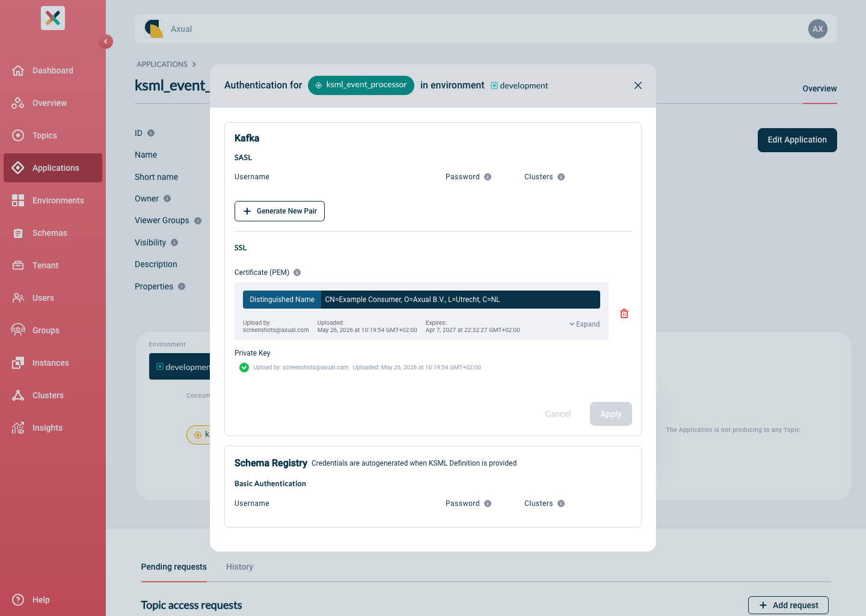Viewport: 866px width, 616px height.
Task: Click the info icon next to ID
Action: point(151,133)
